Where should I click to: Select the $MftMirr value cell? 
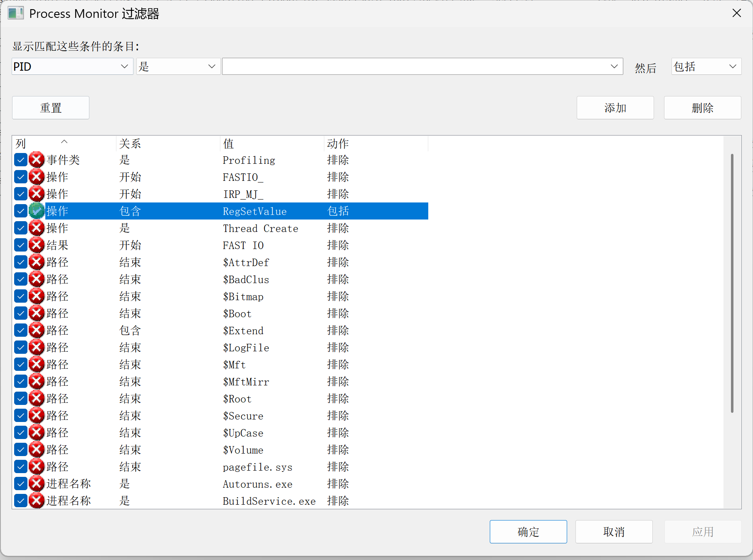(x=246, y=382)
